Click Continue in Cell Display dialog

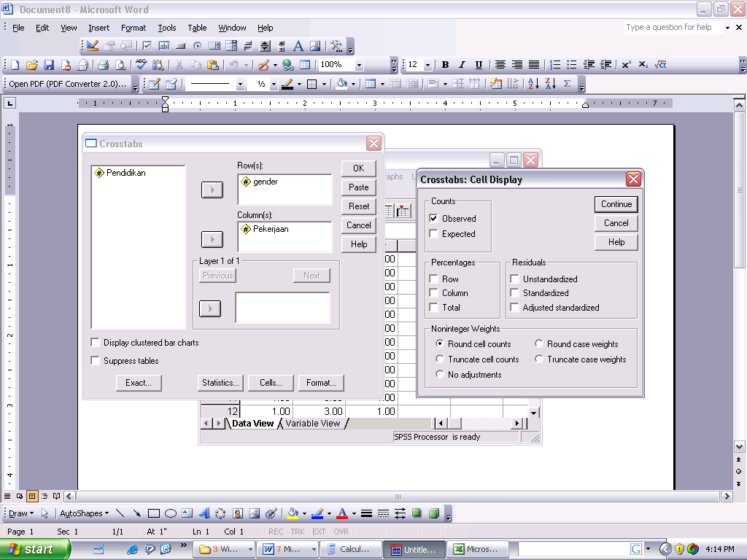coord(616,204)
